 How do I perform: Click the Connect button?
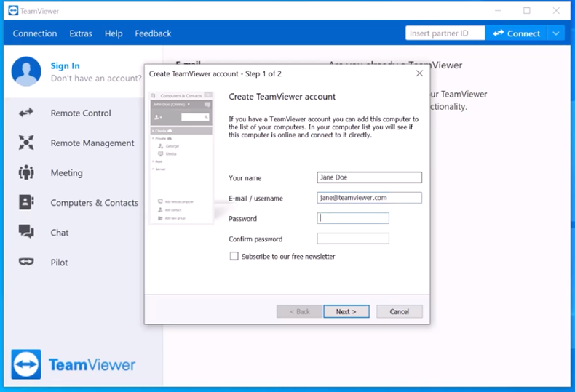tap(516, 33)
